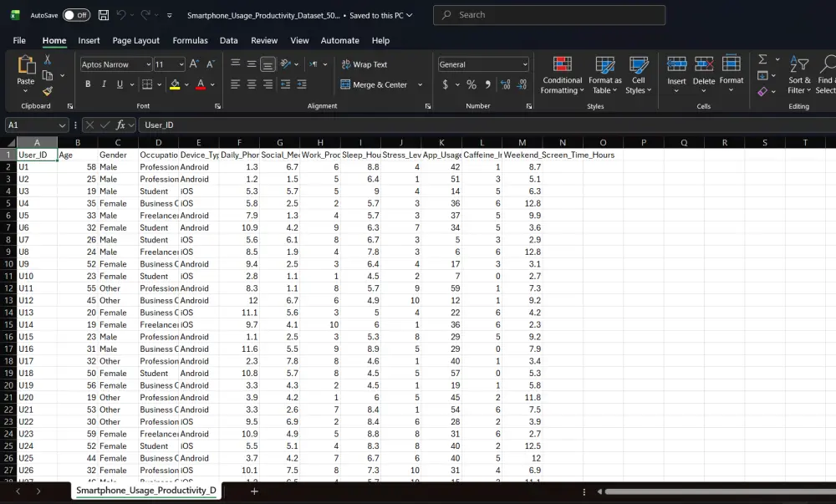Switch to the Formulas tab

tap(191, 40)
